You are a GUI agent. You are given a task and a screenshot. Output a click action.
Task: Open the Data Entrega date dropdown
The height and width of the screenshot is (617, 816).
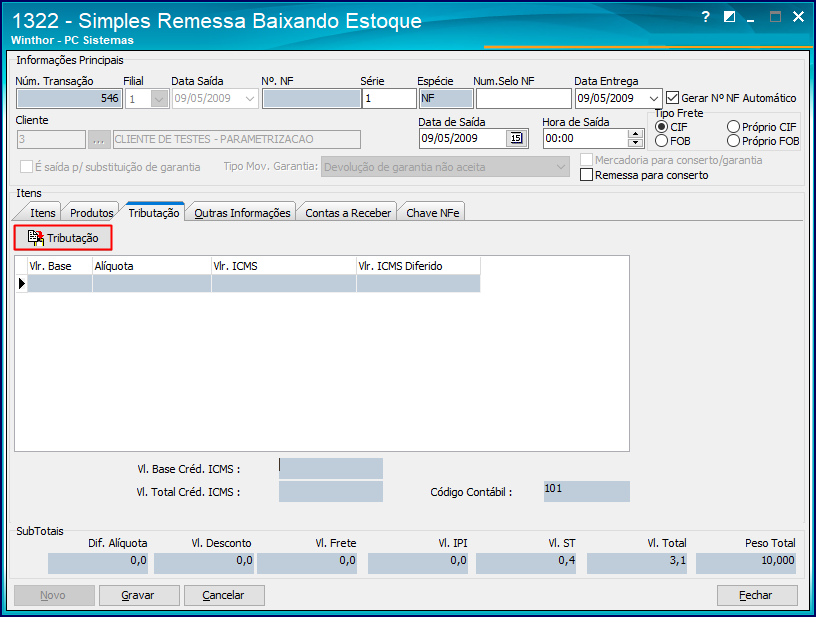click(x=654, y=98)
